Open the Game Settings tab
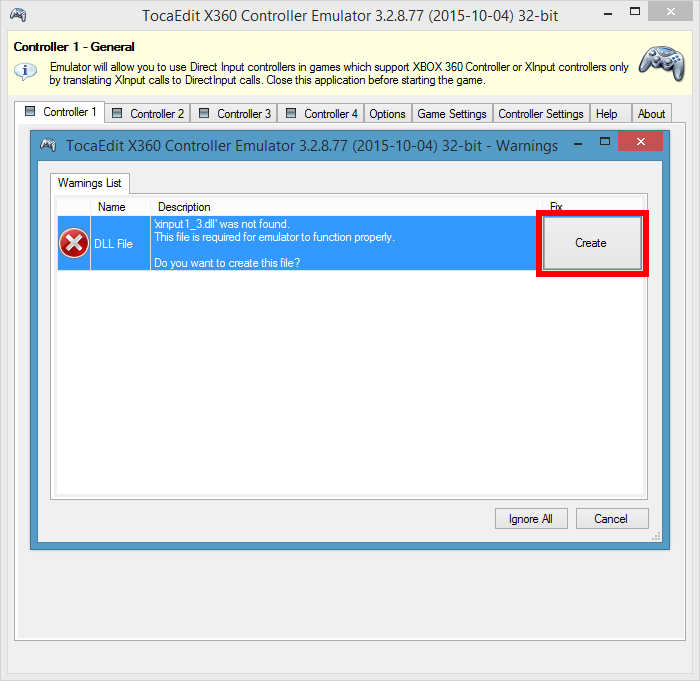This screenshot has width=700, height=681. [452, 113]
